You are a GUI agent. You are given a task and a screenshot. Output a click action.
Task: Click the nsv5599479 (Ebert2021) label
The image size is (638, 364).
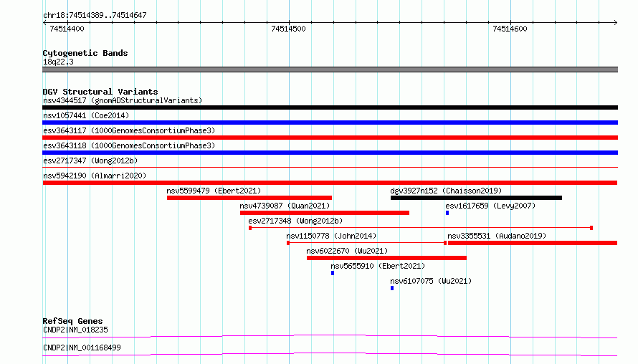[x=214, y=191]
